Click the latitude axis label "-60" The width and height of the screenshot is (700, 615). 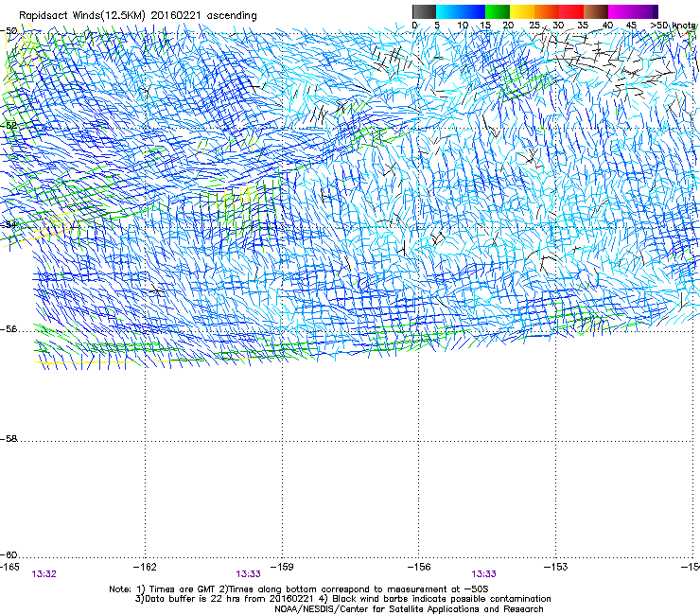point(9,555)
